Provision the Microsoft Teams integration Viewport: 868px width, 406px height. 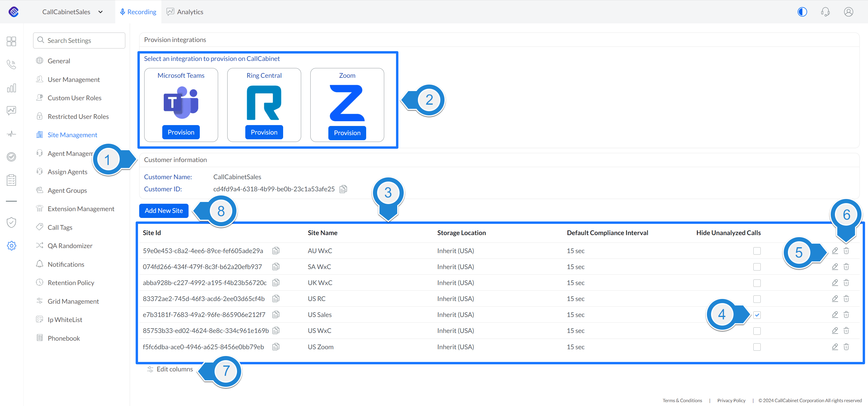(x=181, y=132)
